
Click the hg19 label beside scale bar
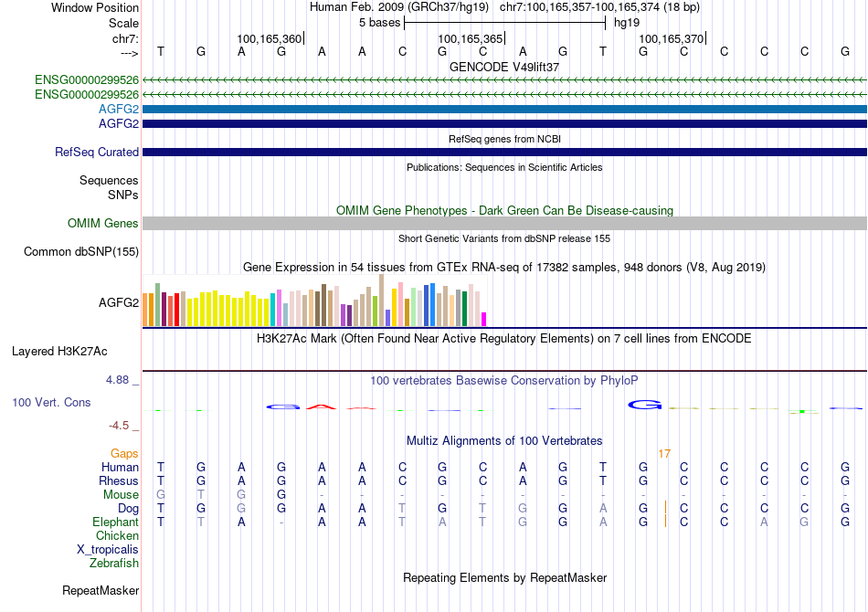click(627, 23)
